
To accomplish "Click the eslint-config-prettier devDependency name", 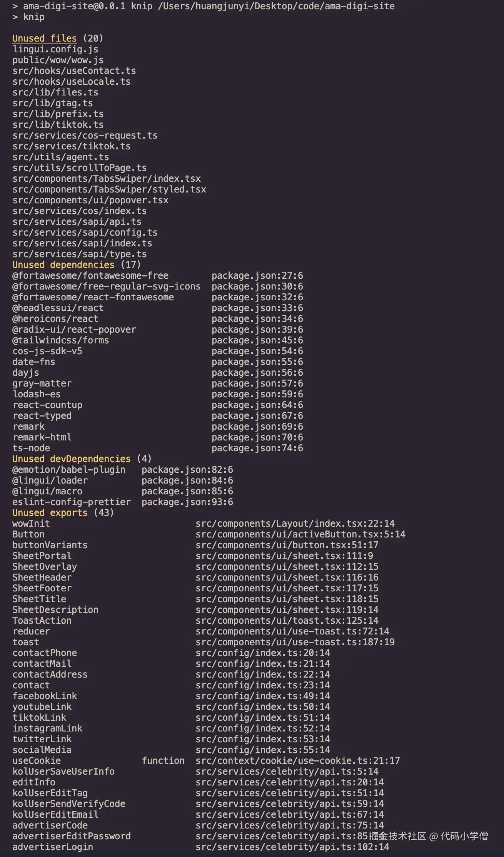I will (x=72, y=502).
